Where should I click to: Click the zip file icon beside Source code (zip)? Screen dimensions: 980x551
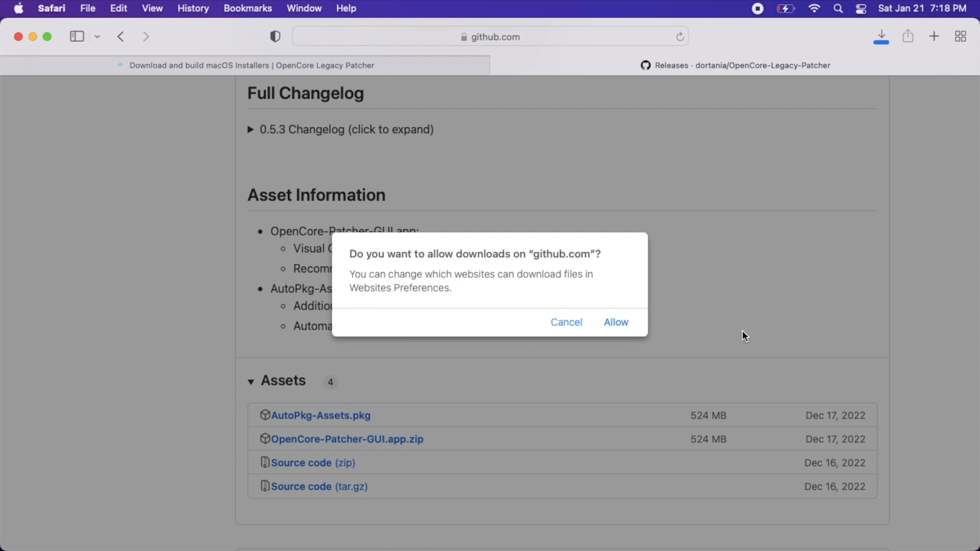coord(264,462)
